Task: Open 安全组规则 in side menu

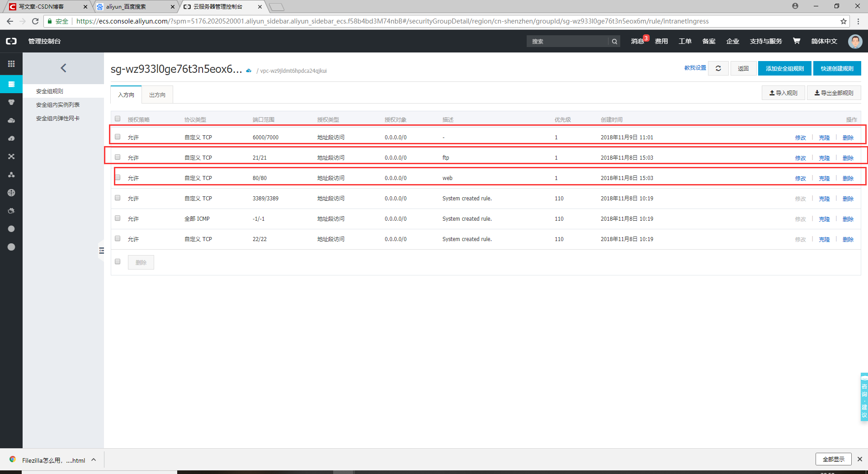Action: (x=50, y=91)
